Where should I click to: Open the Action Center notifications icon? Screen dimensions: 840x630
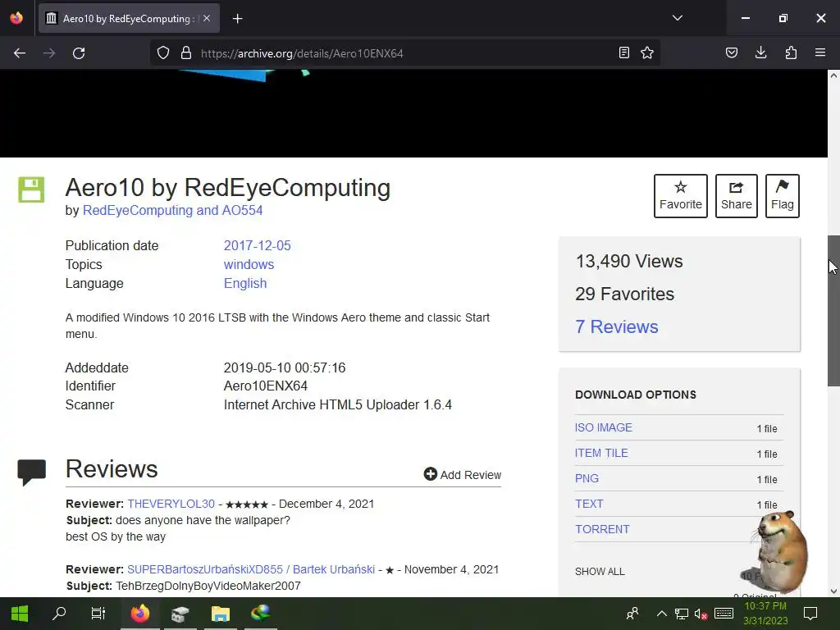tap(810, 614)
